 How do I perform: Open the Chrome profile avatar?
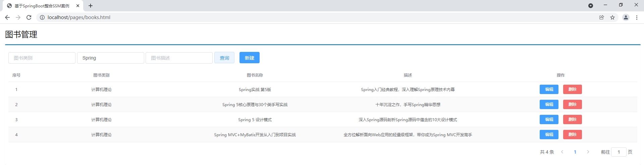coord(626,17)
